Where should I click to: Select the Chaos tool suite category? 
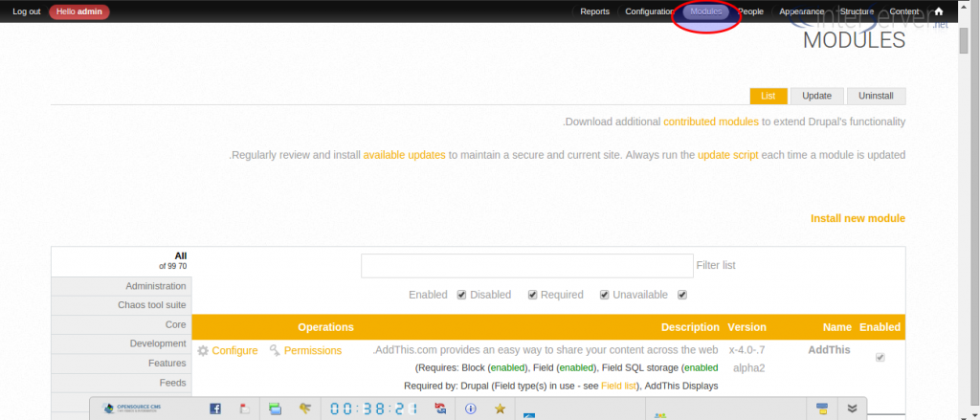[x=122, y=305]
